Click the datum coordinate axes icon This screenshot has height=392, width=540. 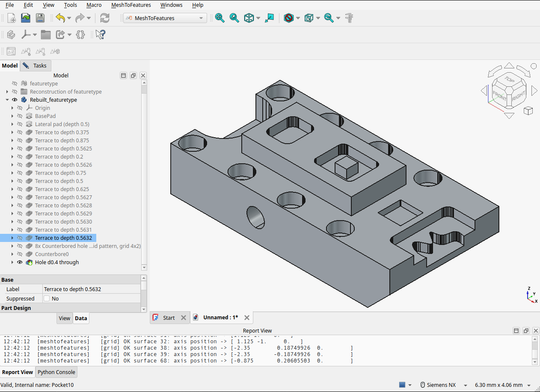pyautogui.click(x=26, y=35)
